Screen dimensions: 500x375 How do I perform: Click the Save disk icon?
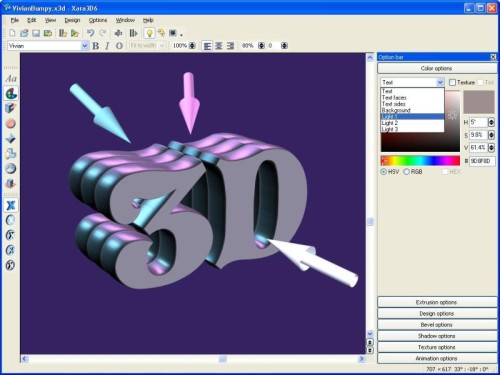[x=36, y=33]
